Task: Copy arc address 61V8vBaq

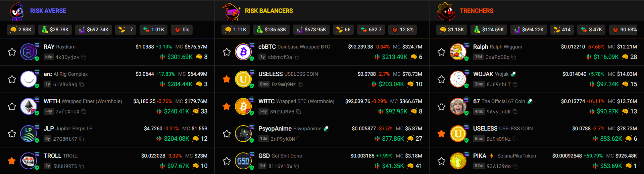Action: point(82,84)
